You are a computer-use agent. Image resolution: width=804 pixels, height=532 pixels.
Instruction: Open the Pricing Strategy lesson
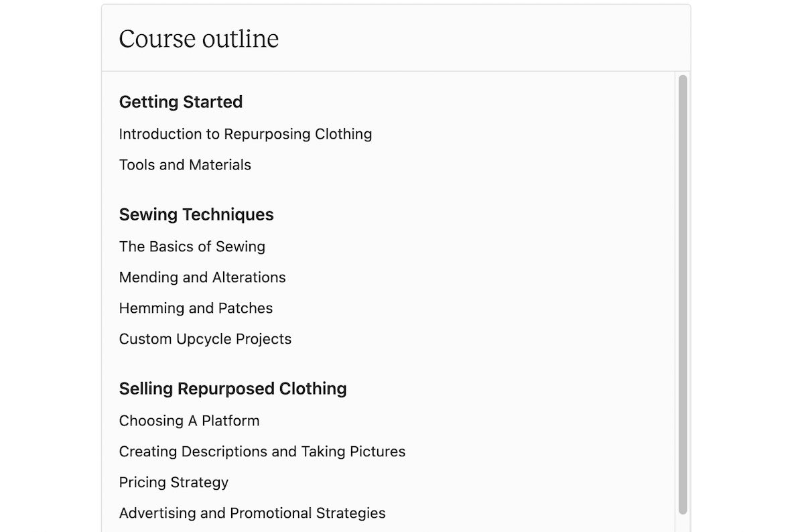pyautogui.click(x=173, y=482)
